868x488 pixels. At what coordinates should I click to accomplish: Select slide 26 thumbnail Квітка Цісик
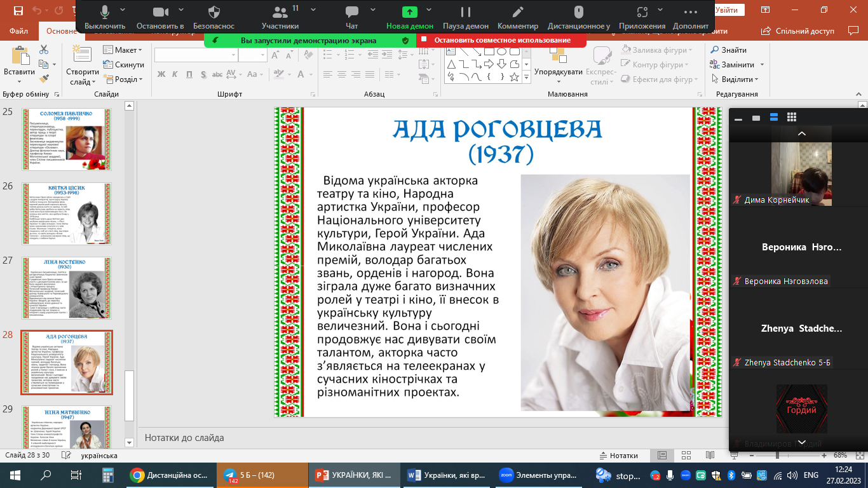click(67, 213)
